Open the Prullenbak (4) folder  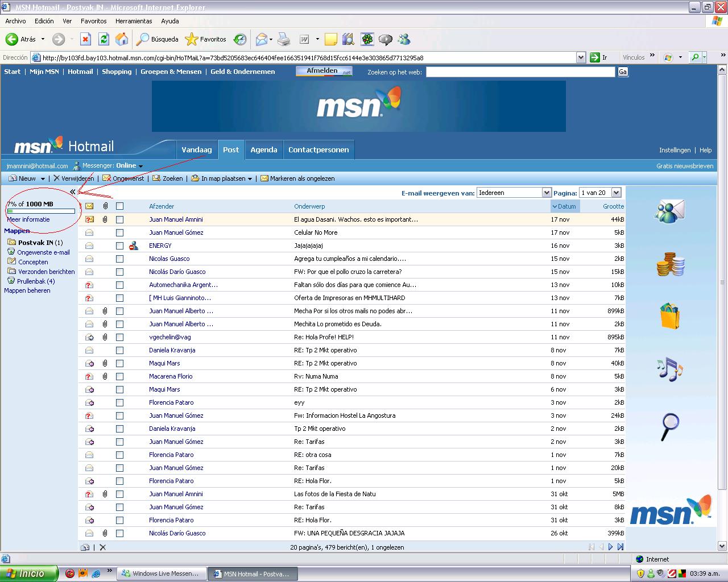coord(35,281)
